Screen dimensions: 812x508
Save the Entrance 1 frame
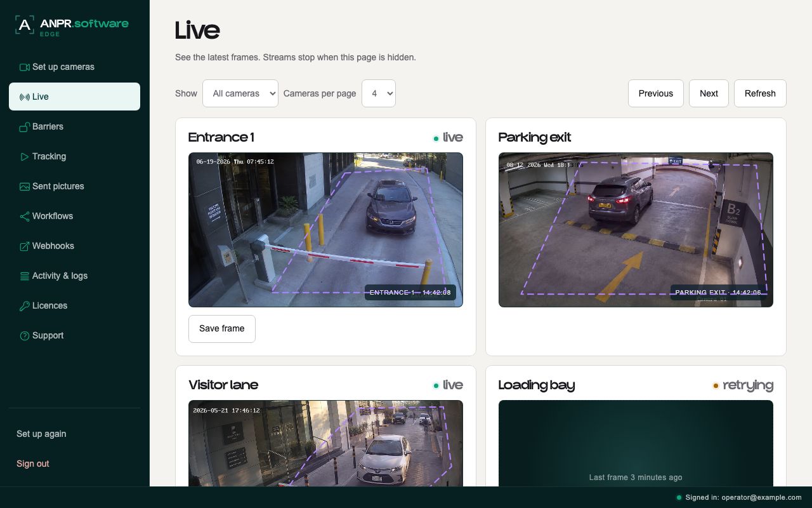point(222,329)
